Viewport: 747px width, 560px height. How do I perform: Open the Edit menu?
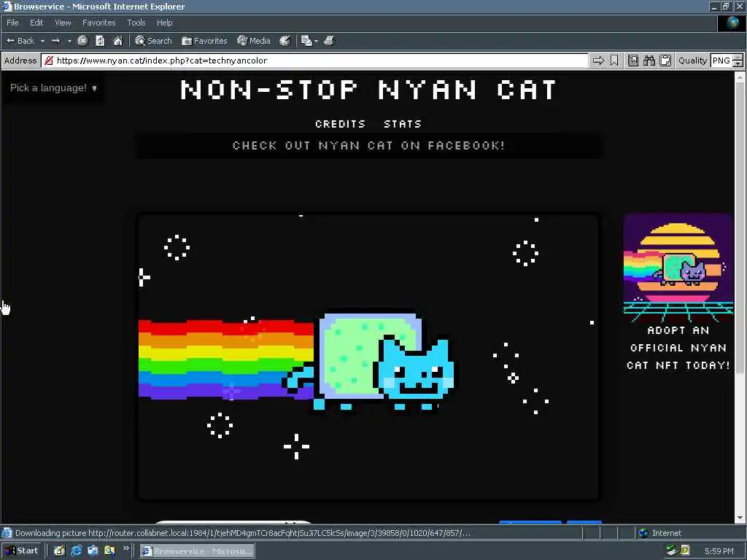[x=36, y=23]
